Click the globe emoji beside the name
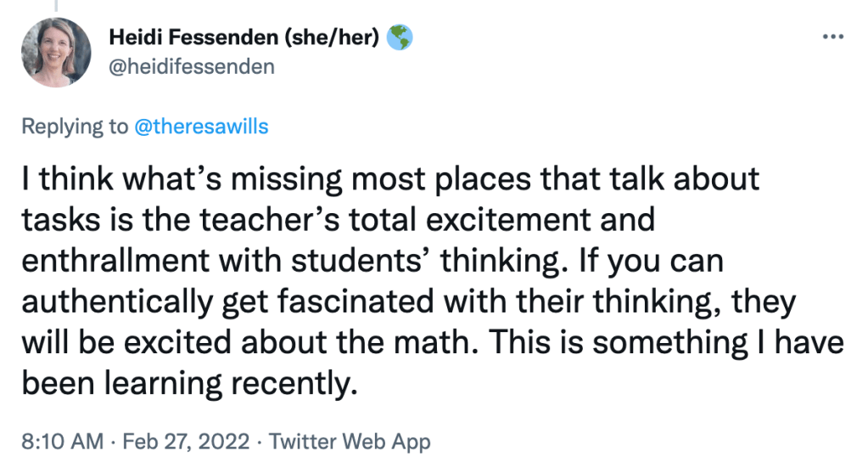The width and height of the screenshot is (868, 473). (400, 38)
